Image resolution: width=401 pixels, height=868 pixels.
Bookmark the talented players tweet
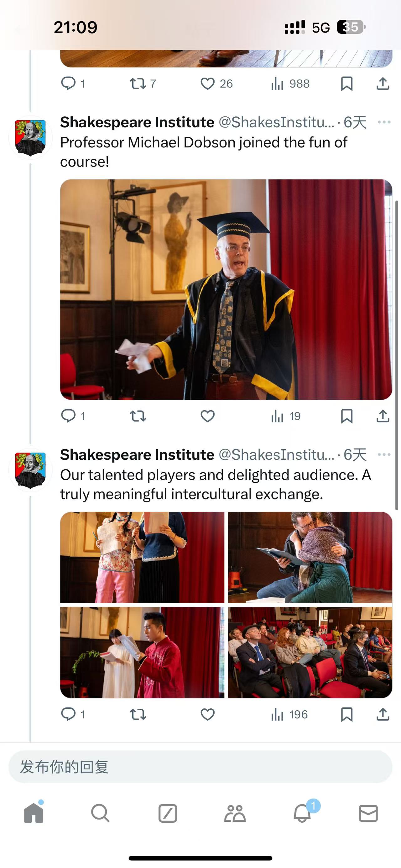click(347, 714)
